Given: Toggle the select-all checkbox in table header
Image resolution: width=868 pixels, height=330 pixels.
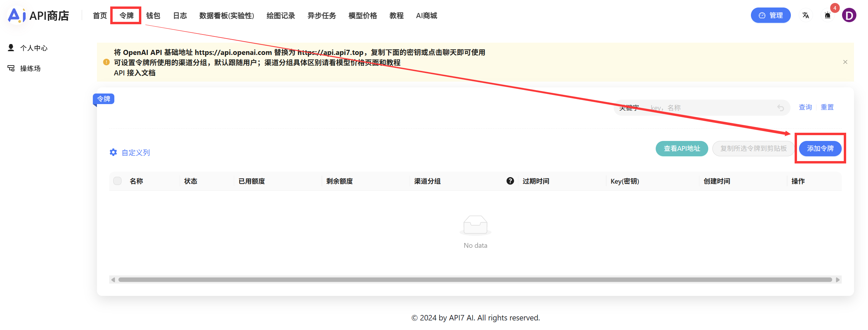Looking at the screenshot, I should point(117,181).
